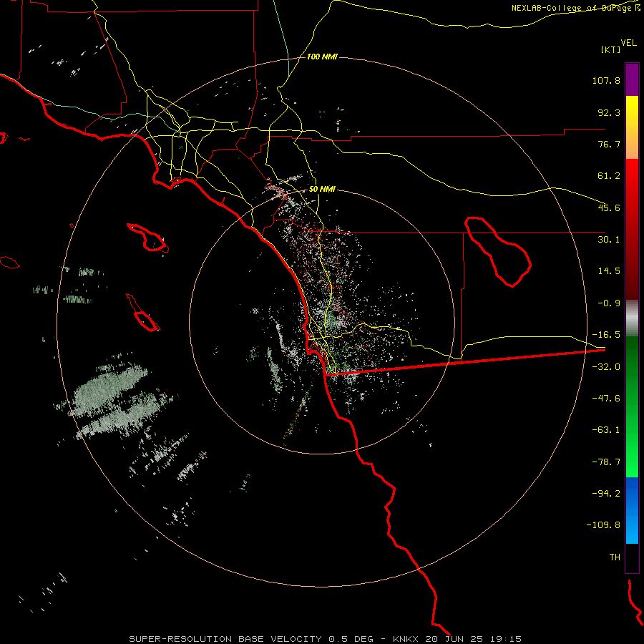Click the -0.9 velocity scale value
The image size is (644, 644).
(609, 303)
